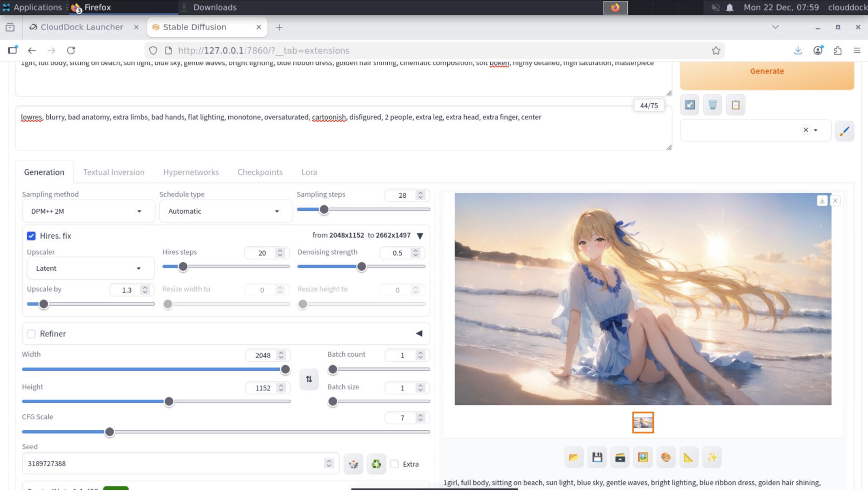This screenshot has width=868, height=490.
Task: Open the Upscaler dropdown showing Latent
Action: [x=90, y=268]
